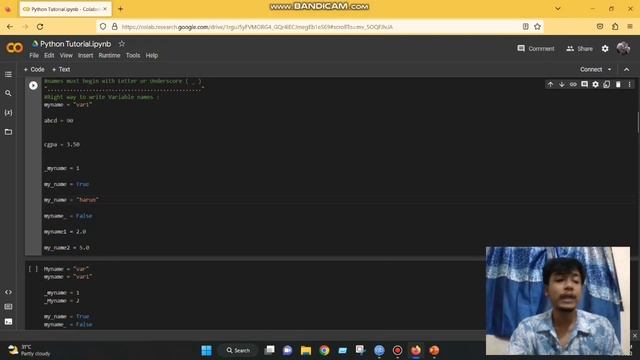Add a new Code cell
Screen dimensions: 640x360
point(34,69)
